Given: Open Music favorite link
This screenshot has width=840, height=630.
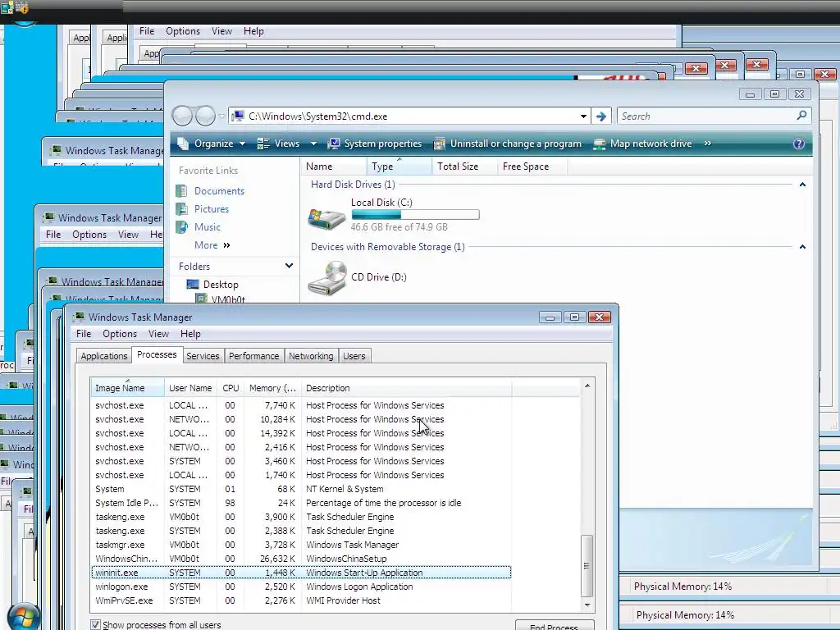Looking at the screenshot, I should point(208,227).
